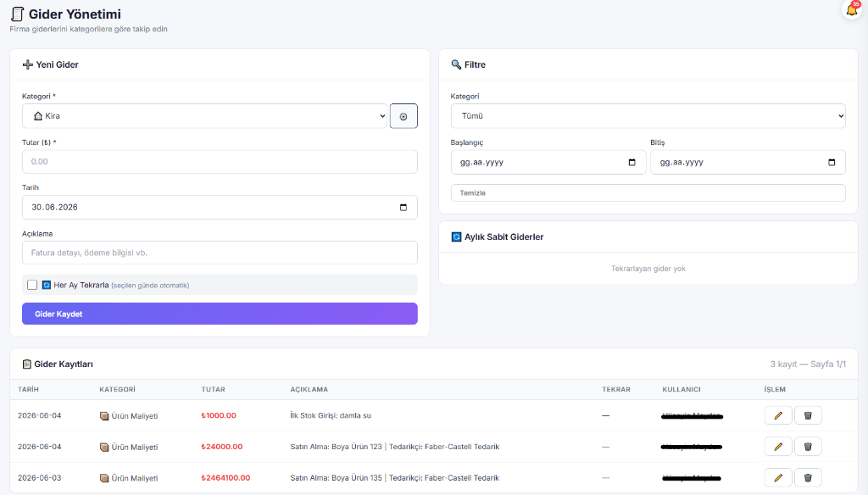Open the notification bell icon
The width and height of the screenshot is (868, 495).
pyautogui.click(x=851, y=9)
